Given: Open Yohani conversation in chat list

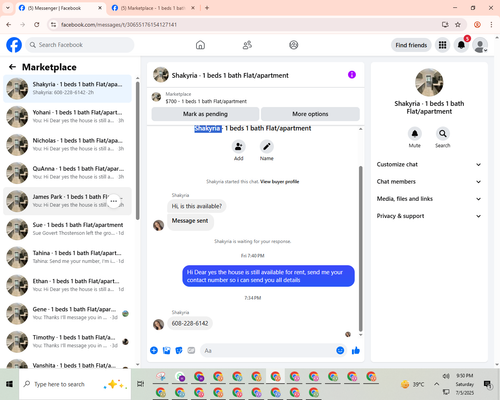Looking at the screenshot, I should point(67,117).
